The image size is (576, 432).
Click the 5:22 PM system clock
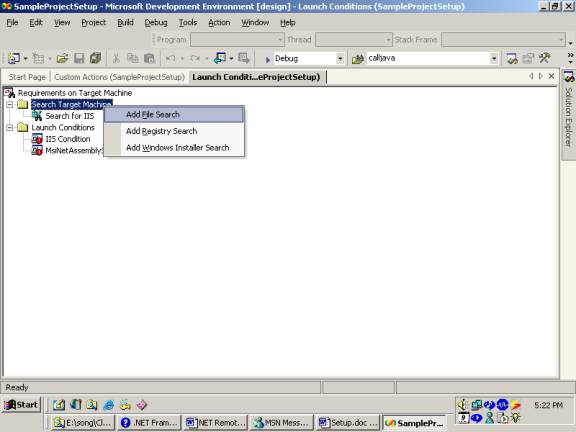click(x=548, y=405)
